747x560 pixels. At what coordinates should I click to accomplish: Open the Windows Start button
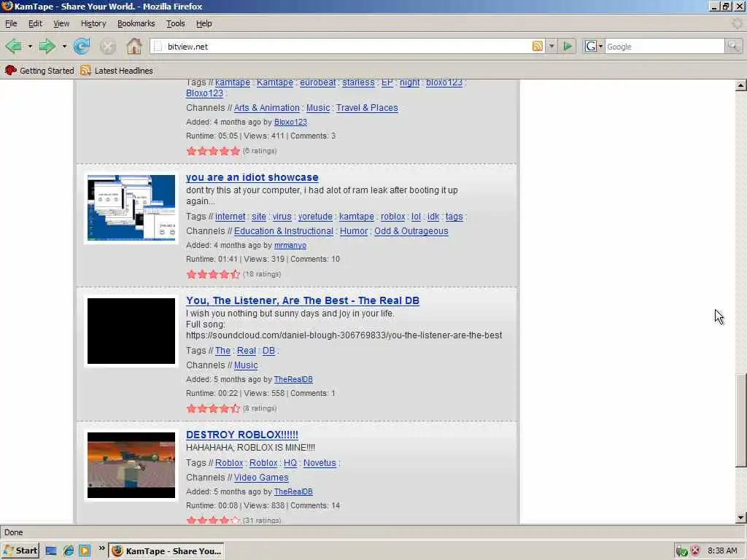tap(20, 551)
